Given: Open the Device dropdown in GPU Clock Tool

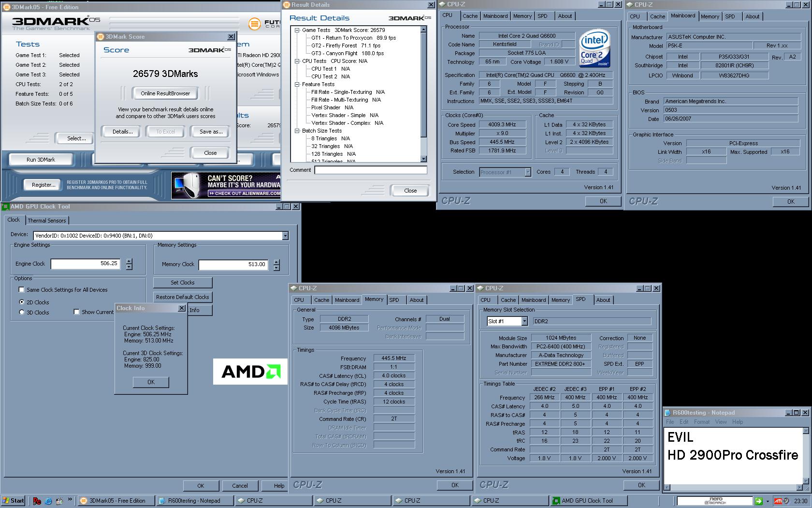Looking at the screenshot, I should tap(285, 236).
